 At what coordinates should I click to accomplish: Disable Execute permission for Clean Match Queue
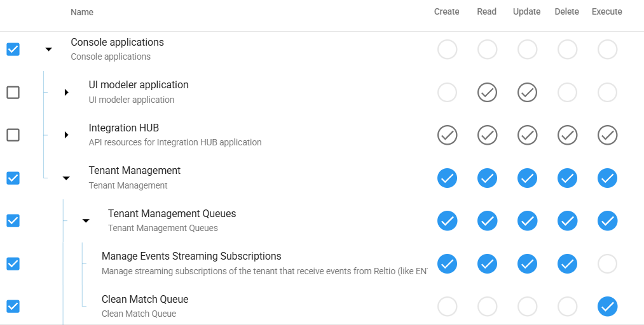(607, 307)
